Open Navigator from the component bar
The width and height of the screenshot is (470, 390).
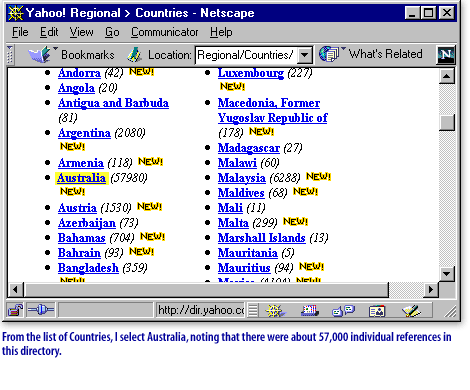click(x=275, y=311)
